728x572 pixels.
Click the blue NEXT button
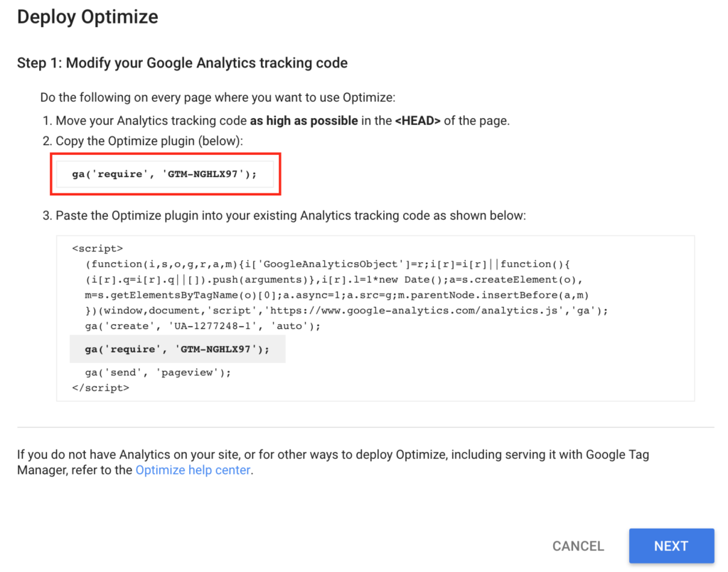tap(670, 546)
